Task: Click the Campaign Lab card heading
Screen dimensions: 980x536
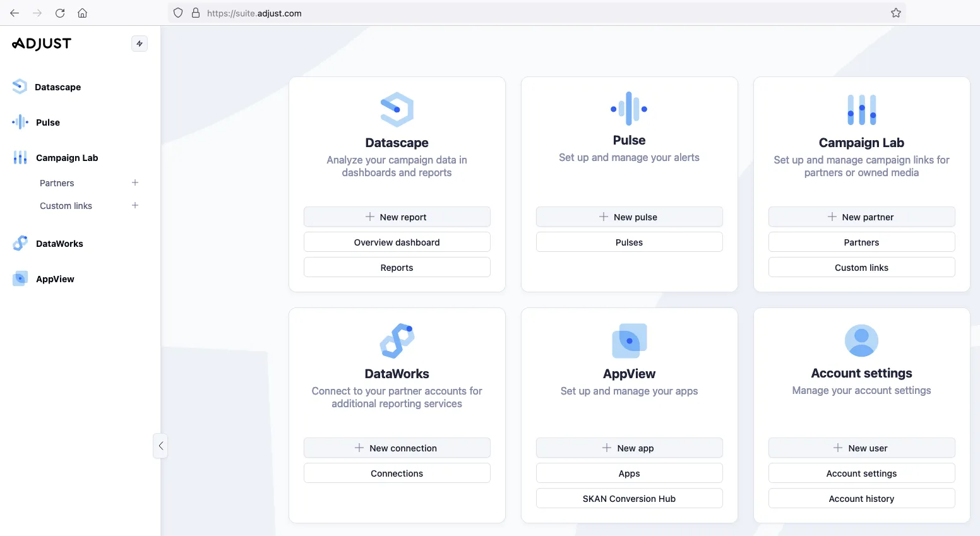Action: tap(861, 143)
